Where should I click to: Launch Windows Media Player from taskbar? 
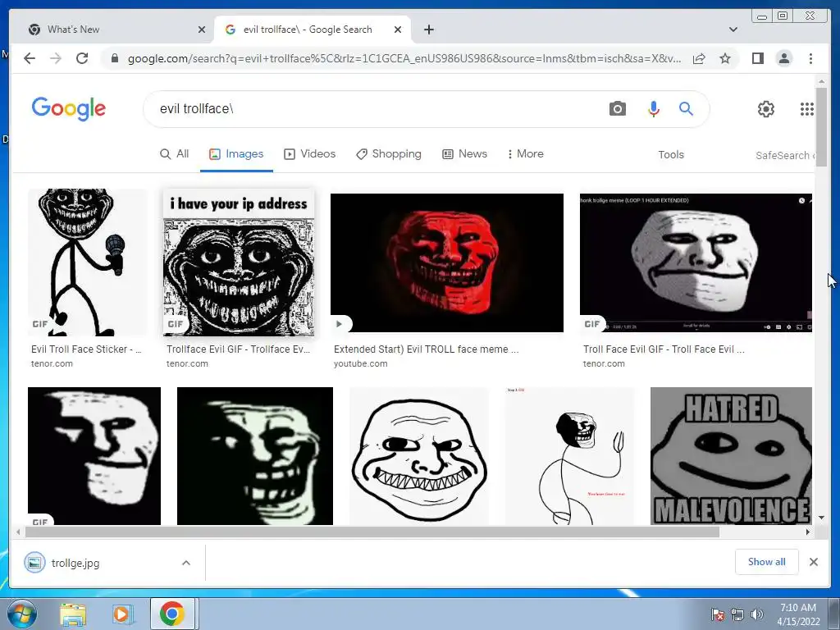pyautogui.click(x=121, y=614)
